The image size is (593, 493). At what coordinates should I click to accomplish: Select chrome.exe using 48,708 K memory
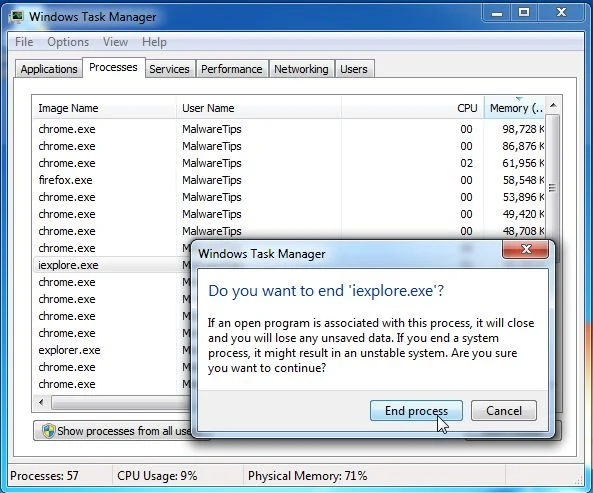click(x=289, y=231)
